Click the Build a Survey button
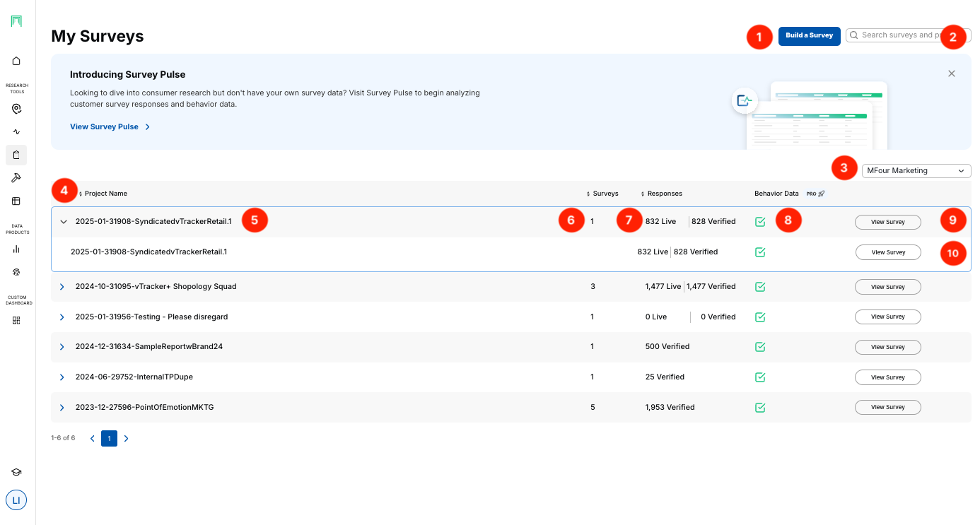980x525 pixels. click(x=809, y=35)
